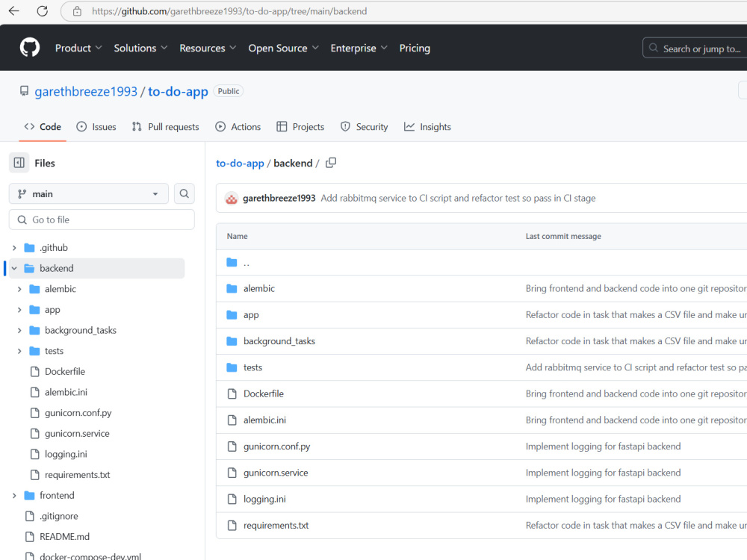Click tests folder icon in file table

coord(232,367)
